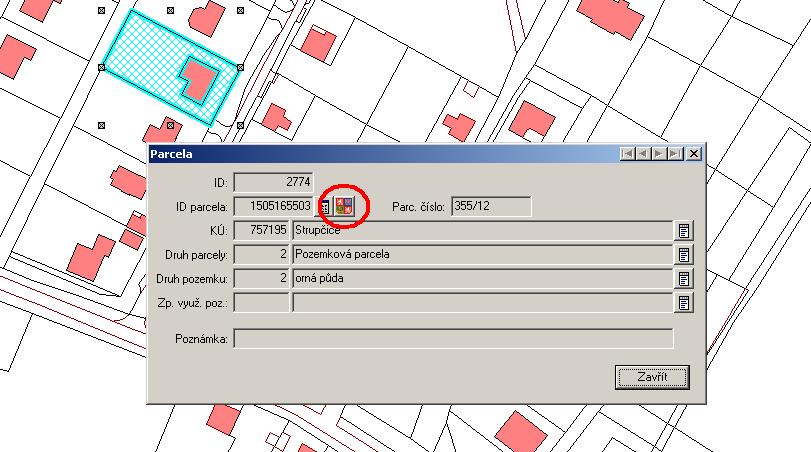Go to previous record in Parcela title bar
This screenshot has width=811, height=452.
click(x=643, y=154)
